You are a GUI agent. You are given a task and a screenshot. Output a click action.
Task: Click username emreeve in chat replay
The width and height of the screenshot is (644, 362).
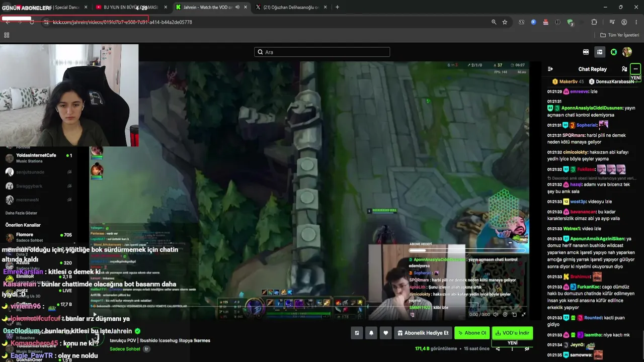(x=579, y=92)
